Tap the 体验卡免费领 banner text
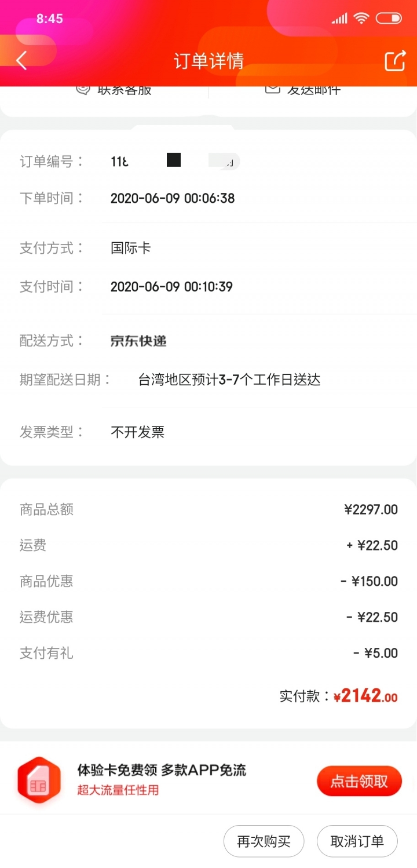 (118, 769)
